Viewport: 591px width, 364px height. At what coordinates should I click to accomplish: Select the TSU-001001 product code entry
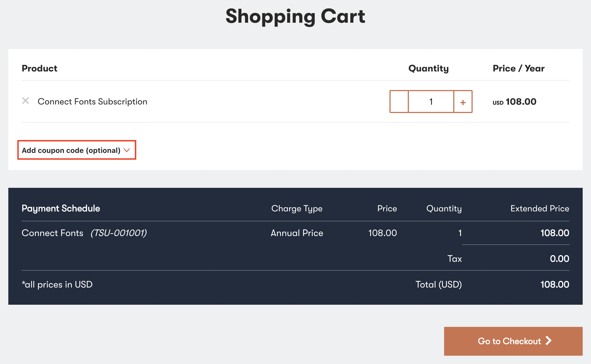click(119, 233)
